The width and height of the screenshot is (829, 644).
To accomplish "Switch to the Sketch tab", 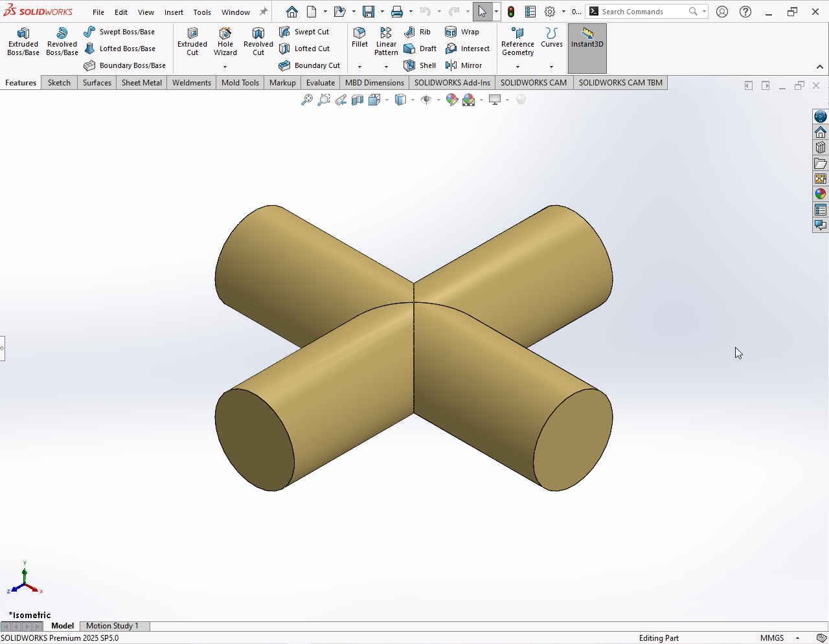I will (59, 83).
